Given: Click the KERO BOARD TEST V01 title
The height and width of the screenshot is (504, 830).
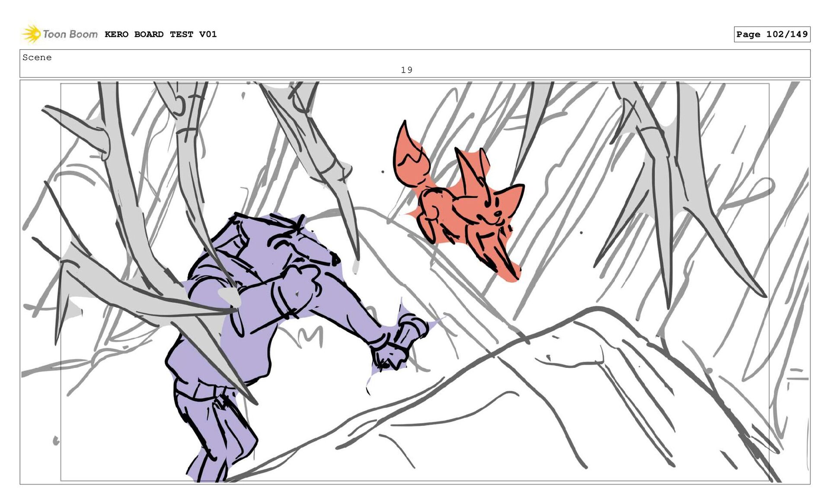Looking at the screenshot, I should tap(160, 34).
